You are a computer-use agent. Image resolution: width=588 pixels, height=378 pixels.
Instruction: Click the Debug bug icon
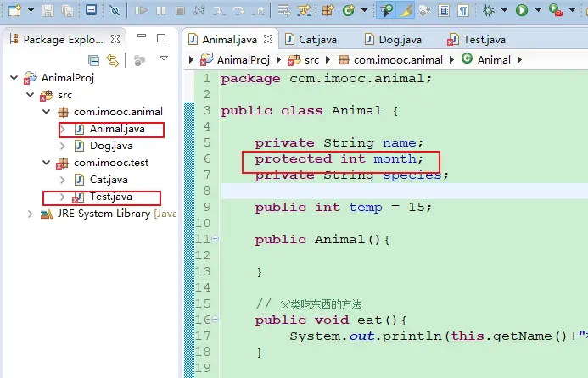[x=488, y=10]
